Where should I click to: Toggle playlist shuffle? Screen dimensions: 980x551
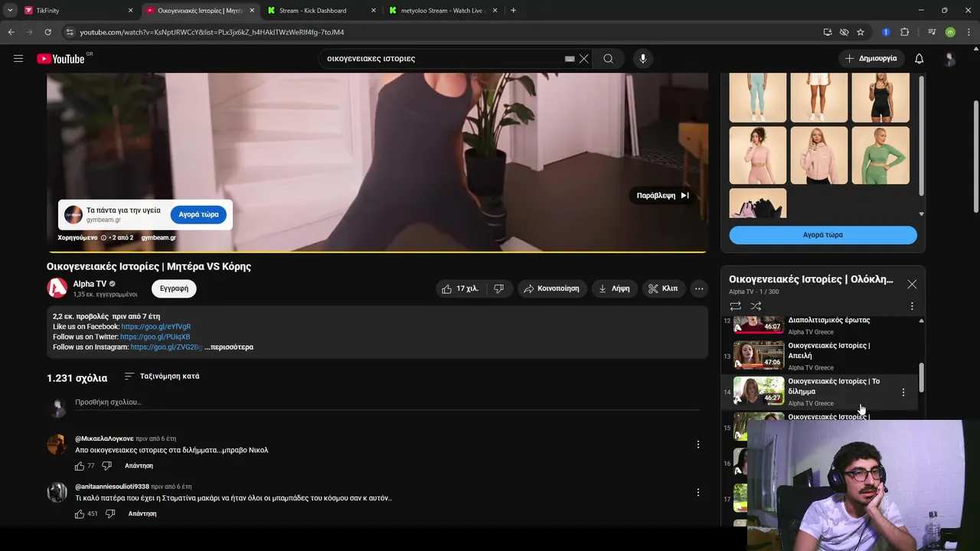[756, 306]
